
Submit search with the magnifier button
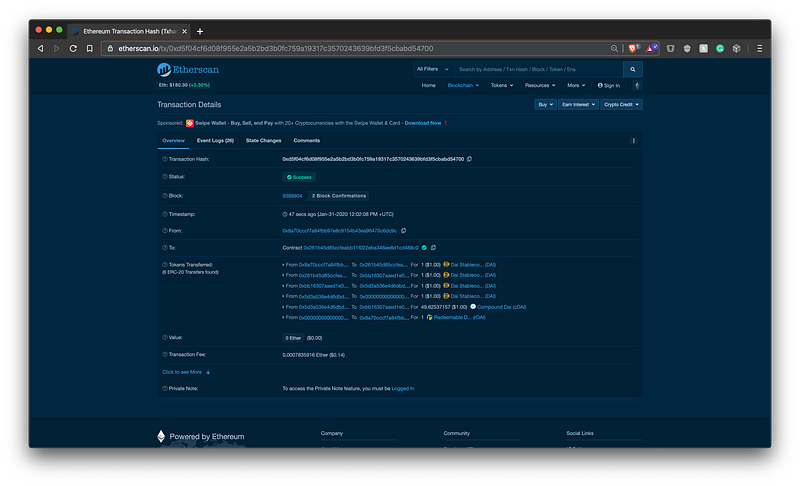point(633,69)
